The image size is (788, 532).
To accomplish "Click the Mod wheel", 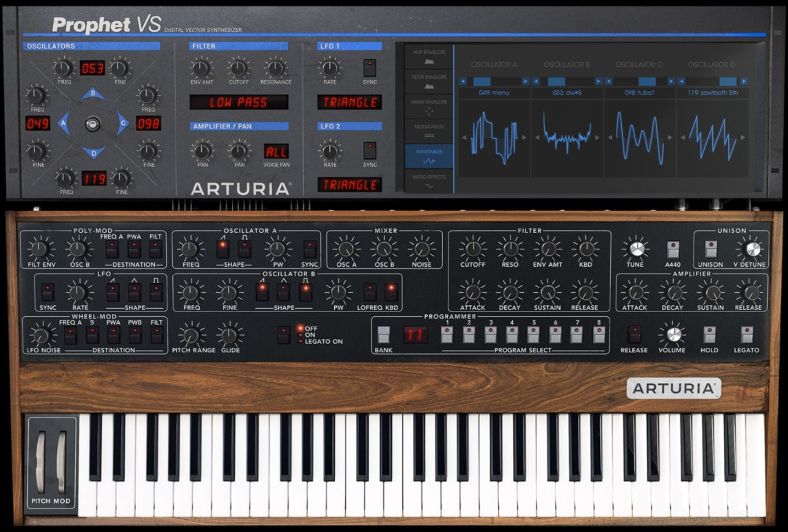I will [x=61, y=462].
